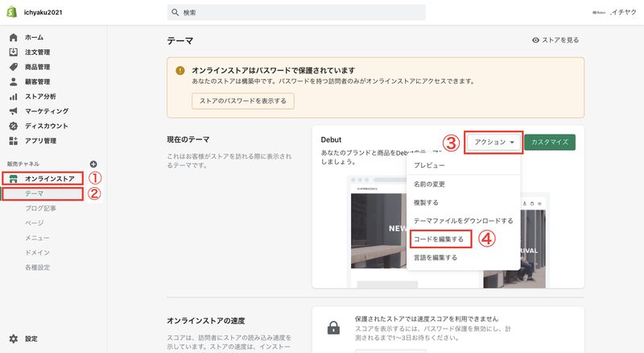Screen dimensions: 644x353
Task: Click 保護されたストアでは速度スコアを利用できません text
Action: (x=427, y=319)
